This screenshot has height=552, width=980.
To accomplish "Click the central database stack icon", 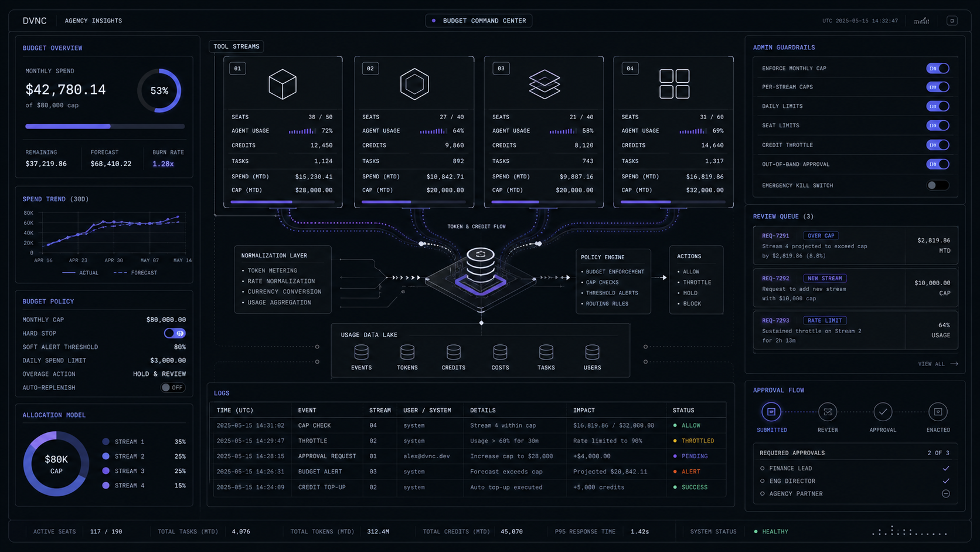I will 481,266.
